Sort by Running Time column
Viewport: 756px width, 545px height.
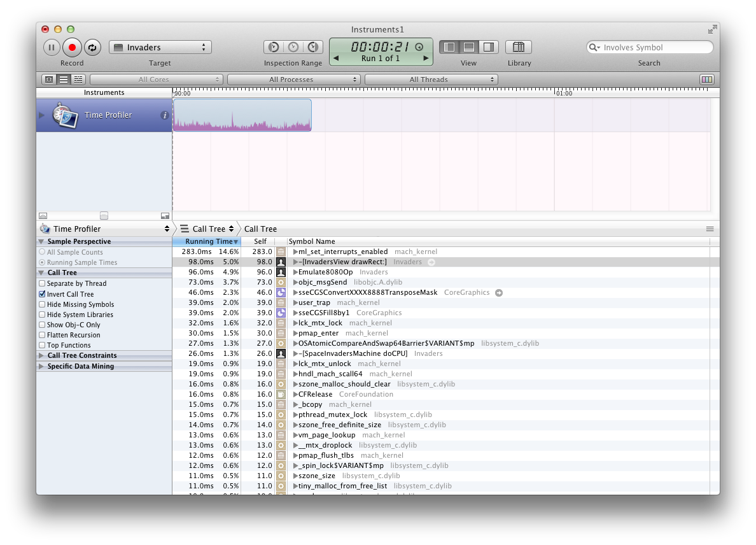click(x=207, y=241)
